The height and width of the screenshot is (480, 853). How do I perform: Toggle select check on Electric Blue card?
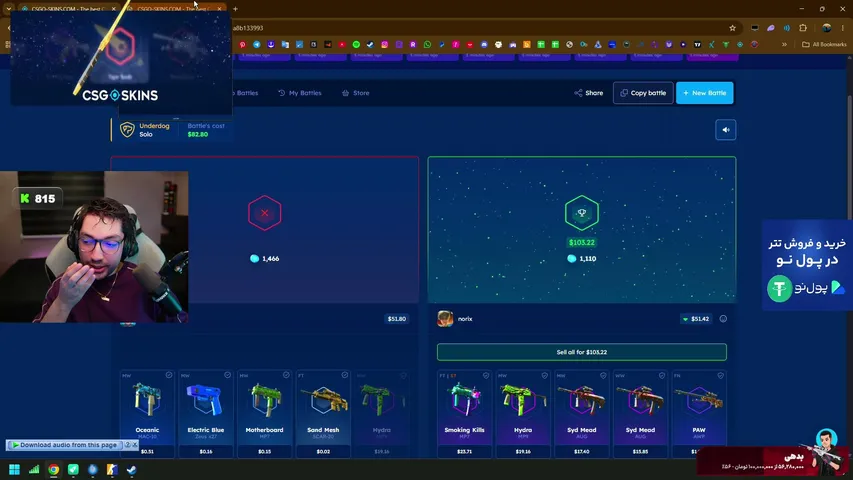(227, 375)
